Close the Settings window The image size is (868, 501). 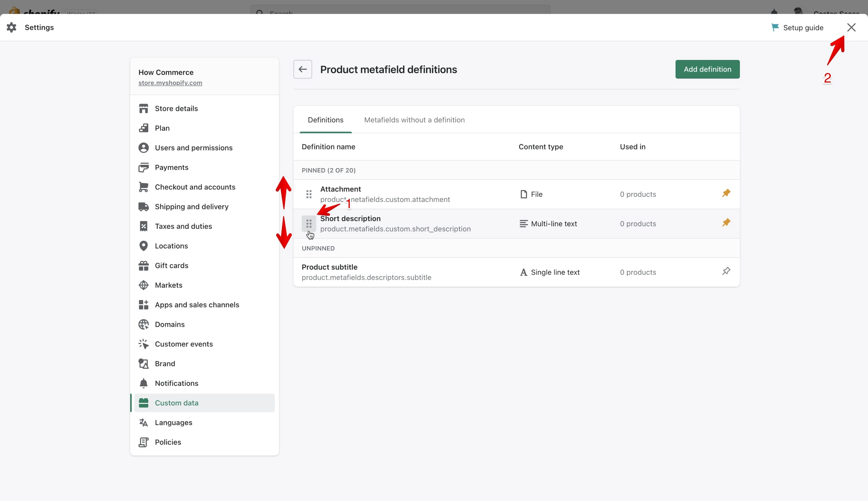[851, 27]
